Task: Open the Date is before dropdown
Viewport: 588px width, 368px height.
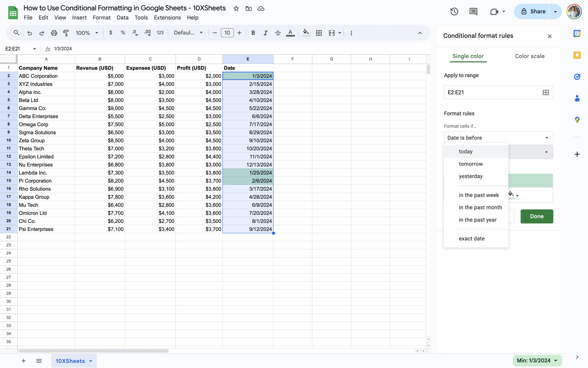Action: pos(498,138)
